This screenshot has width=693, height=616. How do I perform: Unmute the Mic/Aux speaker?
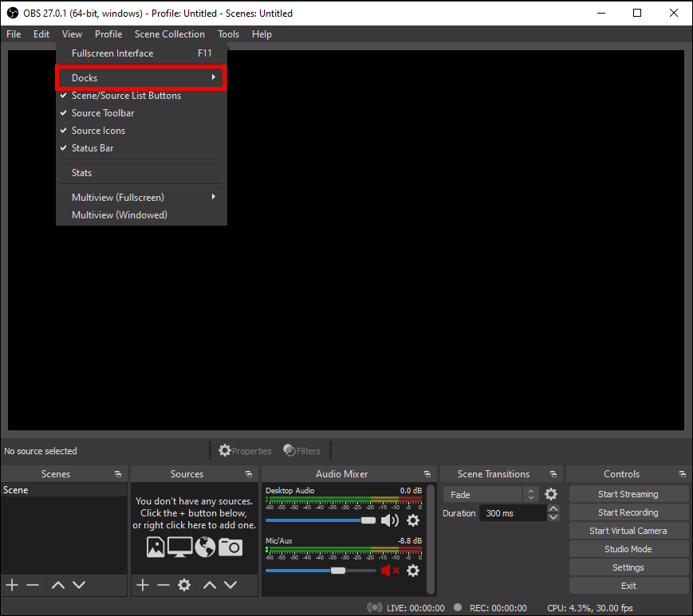tap(390, 571)
